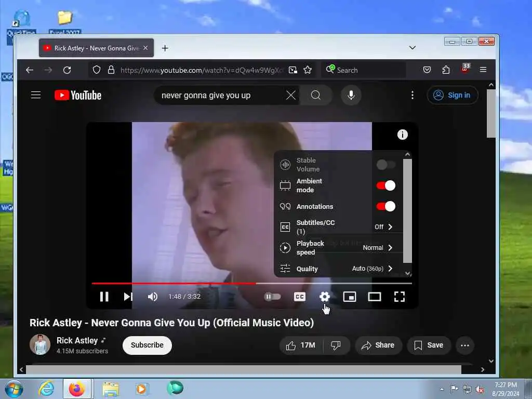Open Windows Media Player from taskbar
Viewport: 532px width, 399px height.
pyautogui.click(x=141, y=389)
